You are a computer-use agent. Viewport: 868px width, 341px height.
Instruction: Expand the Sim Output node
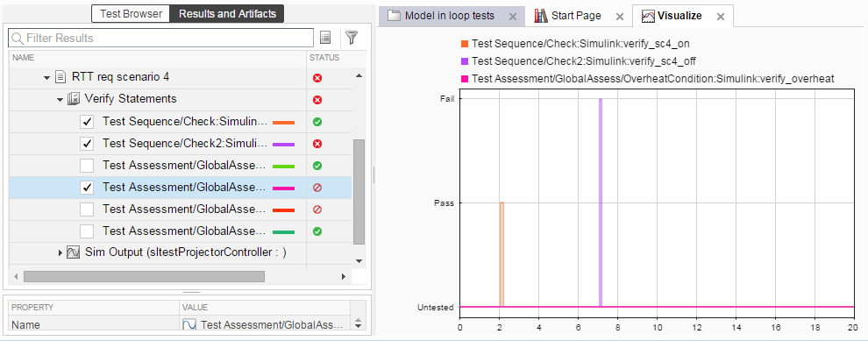pyautogui.click(x=60, y=253)
